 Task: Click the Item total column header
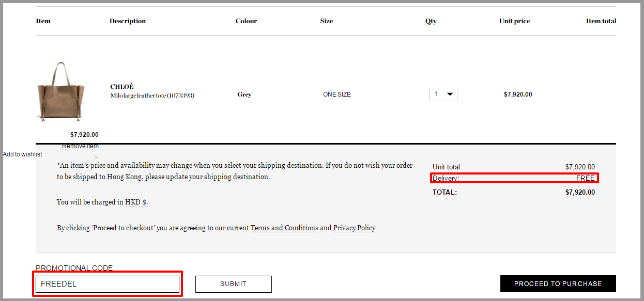pos(601,21)
